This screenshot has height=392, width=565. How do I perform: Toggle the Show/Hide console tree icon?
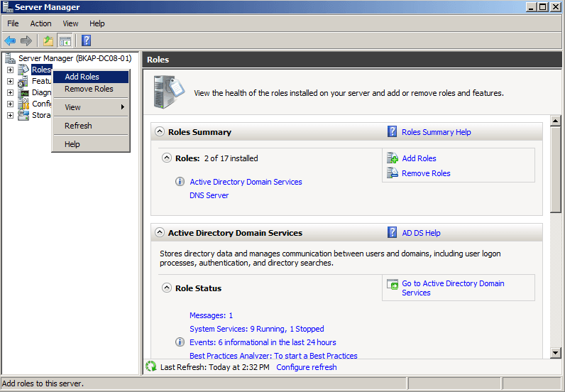(x=65, y=40)
